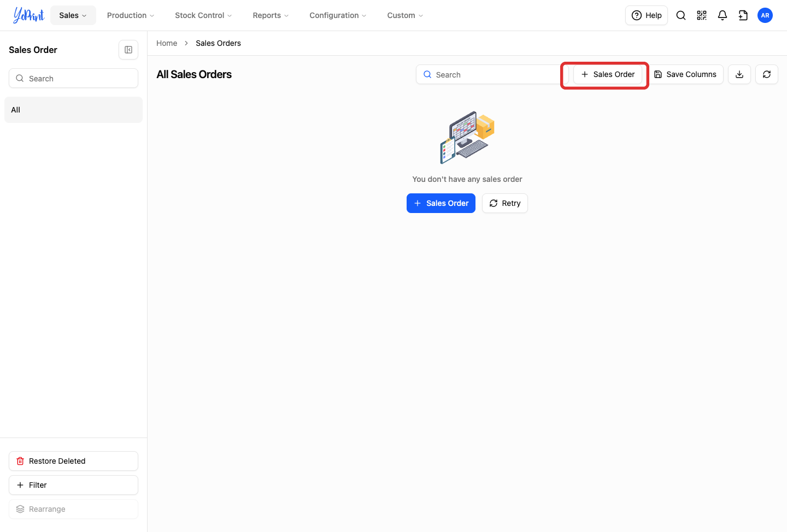
Task: Click the "All Sales Orders" heading
Action: click(x=194, y=74)
